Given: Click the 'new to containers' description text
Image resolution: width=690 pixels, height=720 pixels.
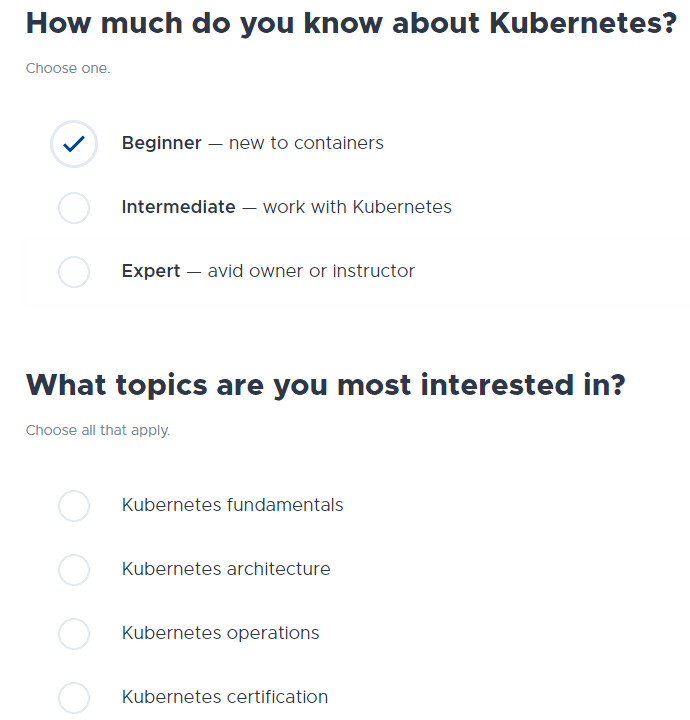Looking at the screenshot, I should 306,143.
